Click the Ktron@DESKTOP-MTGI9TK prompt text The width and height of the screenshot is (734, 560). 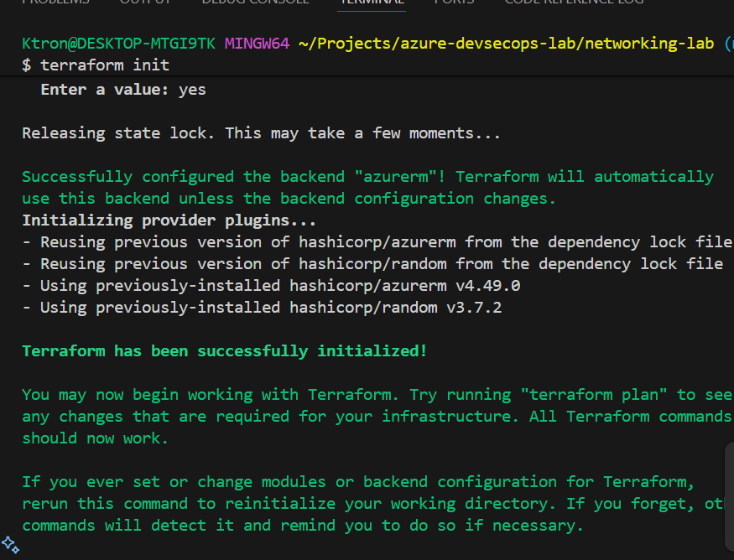click(118, 42)
